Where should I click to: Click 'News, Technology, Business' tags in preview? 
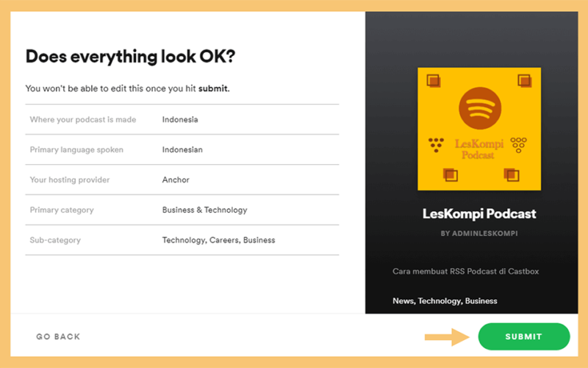click(x=445, y=301)
